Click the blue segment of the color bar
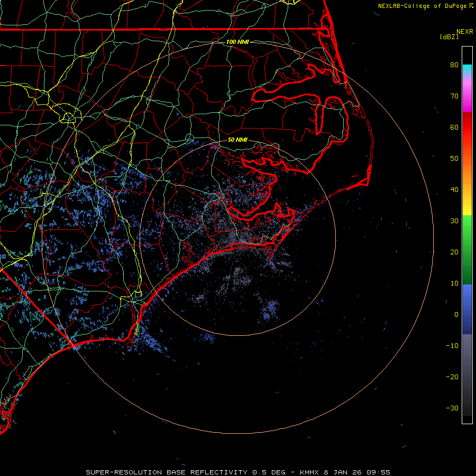 click(467, 309)
